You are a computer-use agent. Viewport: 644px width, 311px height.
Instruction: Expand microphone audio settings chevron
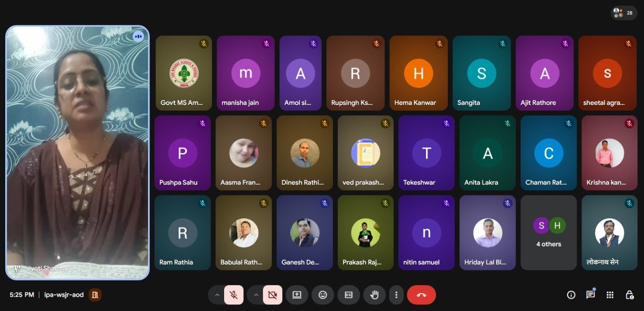coord(217,295)
